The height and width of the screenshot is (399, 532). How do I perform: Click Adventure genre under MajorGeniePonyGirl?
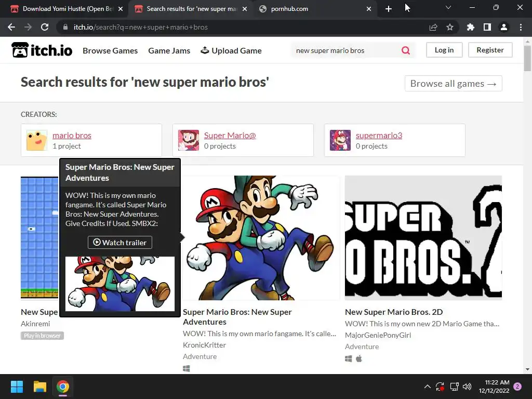coord(362,347)
